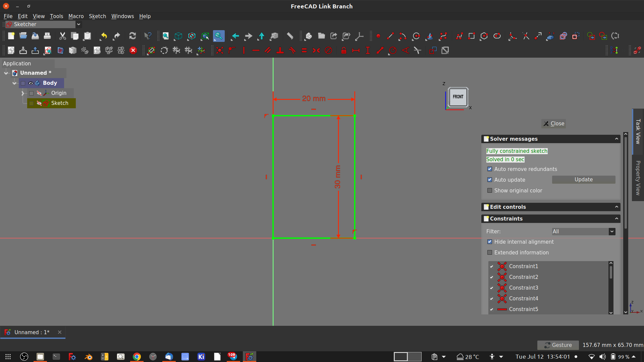The image size is (644, 362).
Task: Enable Extended information in Constraints panel
Action: pos(490,252)
